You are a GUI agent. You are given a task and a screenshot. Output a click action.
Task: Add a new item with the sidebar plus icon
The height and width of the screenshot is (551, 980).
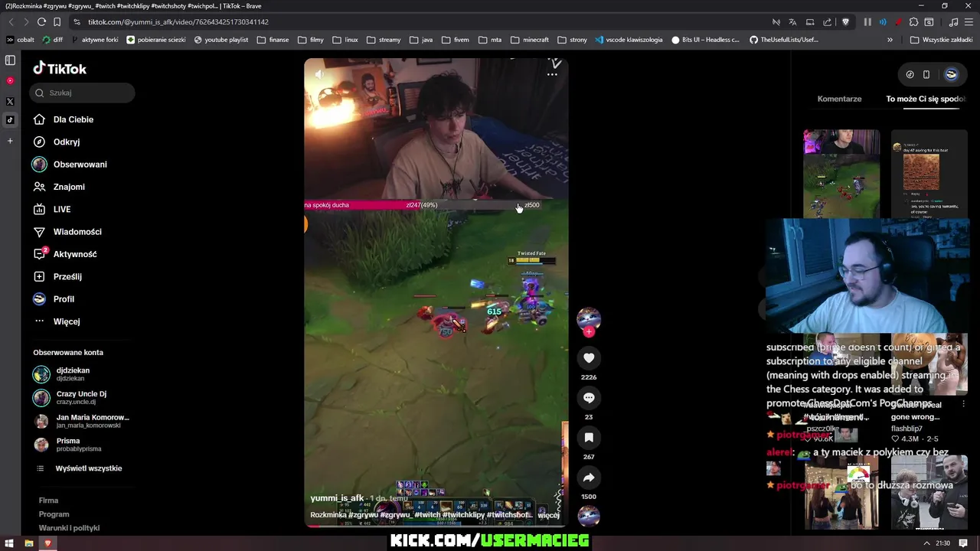point(10,141)
